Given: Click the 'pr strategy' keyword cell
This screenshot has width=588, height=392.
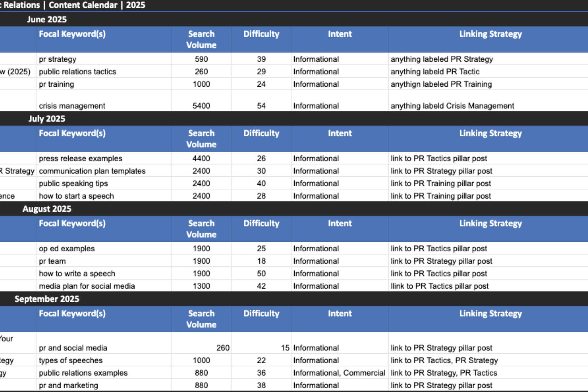Looking at the screenshot, I should 58,59.
